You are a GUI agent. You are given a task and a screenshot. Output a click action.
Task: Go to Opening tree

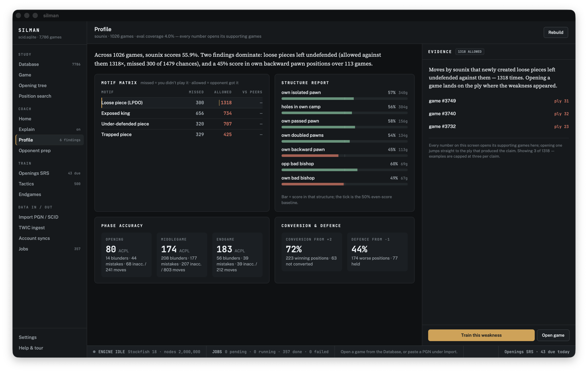[49, 86]
